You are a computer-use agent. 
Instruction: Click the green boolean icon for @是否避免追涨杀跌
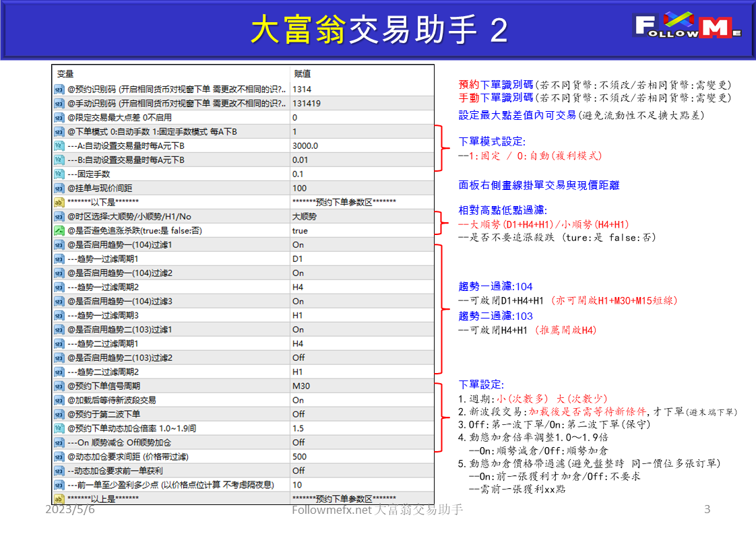(59, 230)
